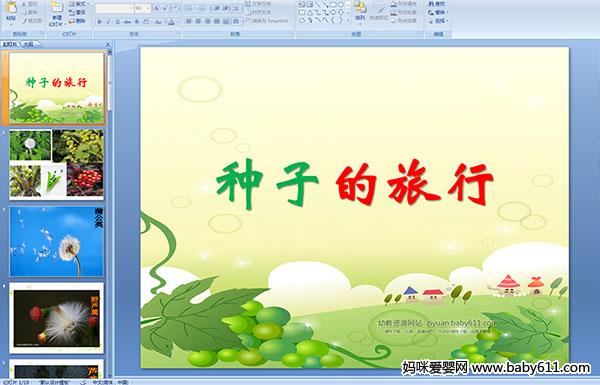The height and width of the screenshot is (385, 600).
Task: Open the Font dialog launcher
Action: 178,34
